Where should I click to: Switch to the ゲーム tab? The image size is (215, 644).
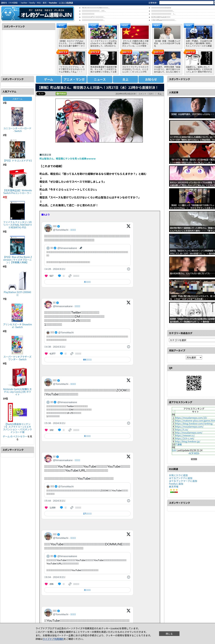(49, 79)
